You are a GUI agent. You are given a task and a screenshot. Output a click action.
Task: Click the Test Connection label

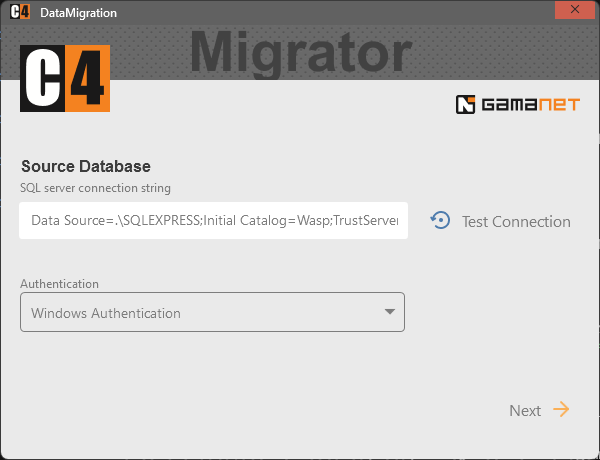pyautogui.click(x=516, y=222)
